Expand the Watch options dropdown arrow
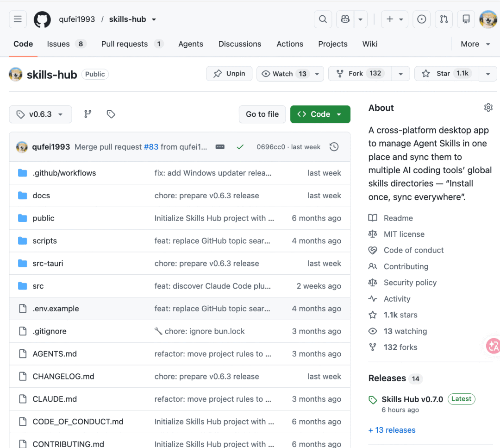This screenshot has width=500, height=448. click(317, 74)
